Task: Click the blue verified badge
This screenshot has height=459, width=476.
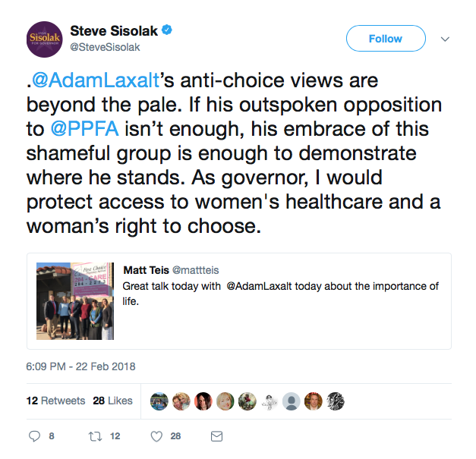Action: 165,31
